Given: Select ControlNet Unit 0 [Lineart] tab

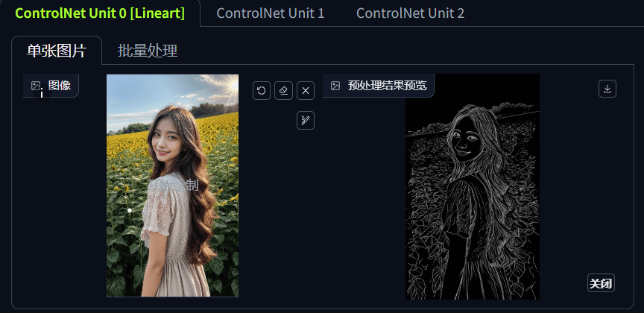Looking at the screenshot, I should (100, 13).
